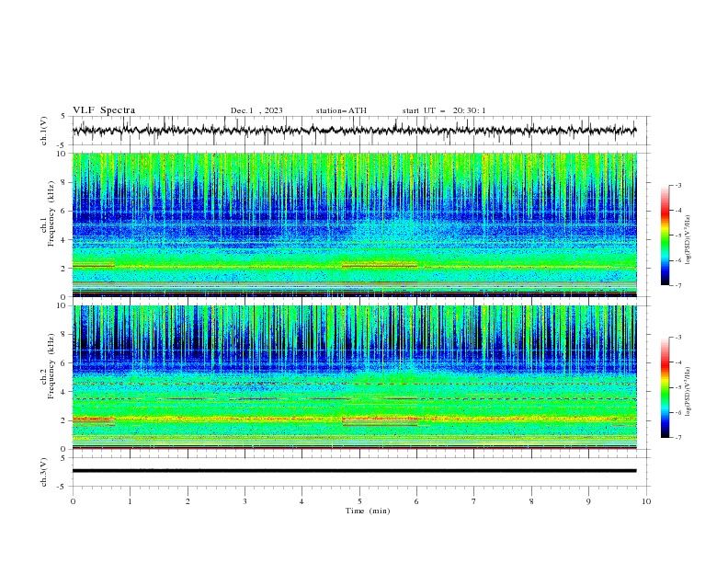Image resolution: width=728 pixels, height=563 pixels.
Task: Click the ch.1 voltage waveform trace
Action: (354, 131)
